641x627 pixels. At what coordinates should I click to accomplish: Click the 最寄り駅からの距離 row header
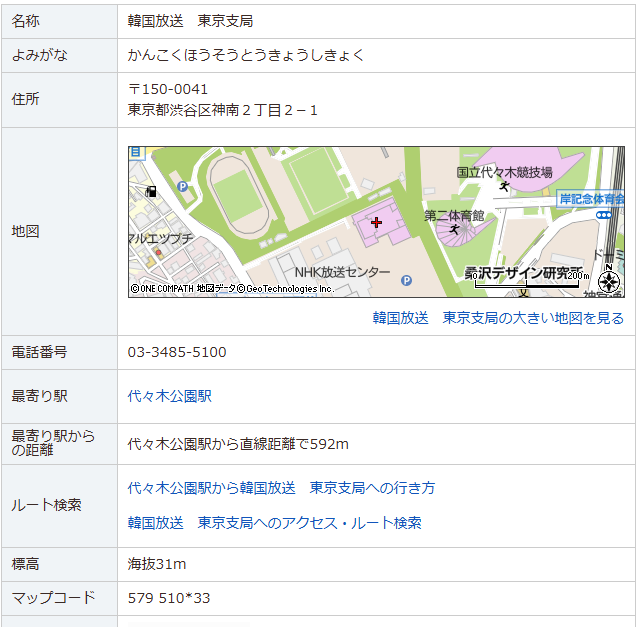pyautogui.click(x=59, y=443)
